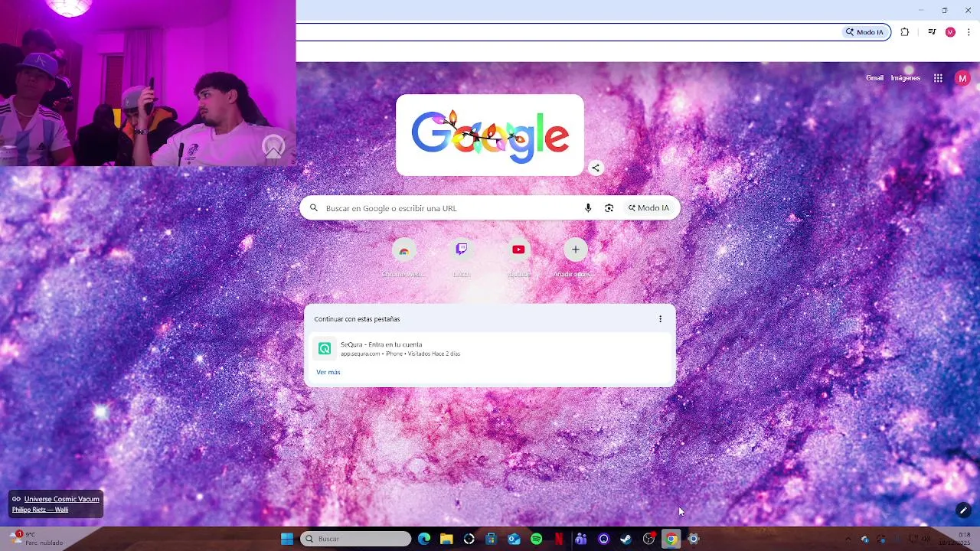The image size is (980, 551).
Task: Open Outlook from taskbar
Action: pyautogui.click(x=514, y=539)
